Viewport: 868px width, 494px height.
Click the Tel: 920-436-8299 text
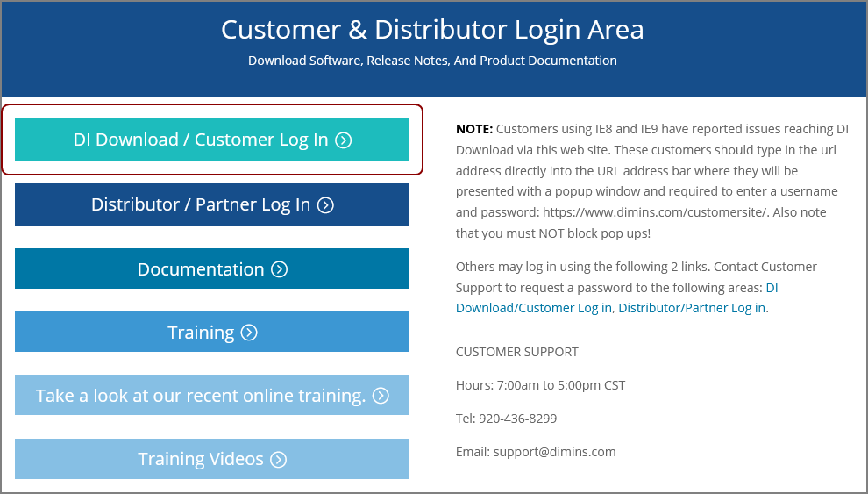(507, 419)
